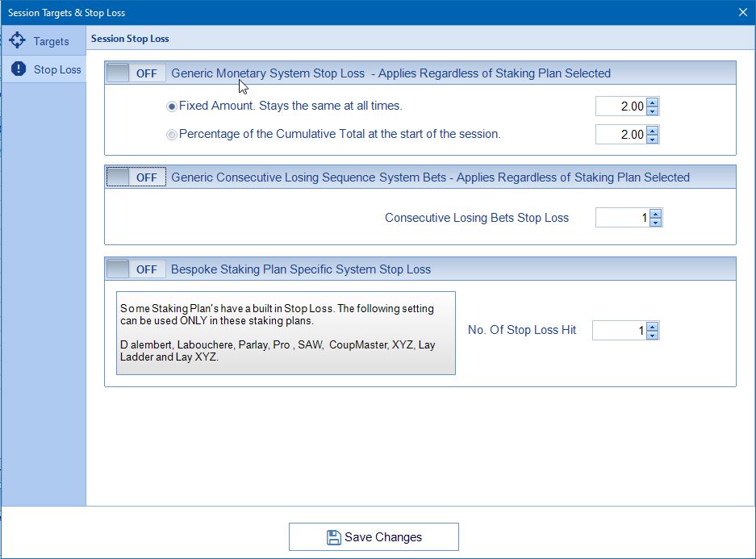The height and width of the screenshot is (559, 756).
Task: Increase Consecutive Losing Bets Stop Loss count
Action: click(656, 214)
